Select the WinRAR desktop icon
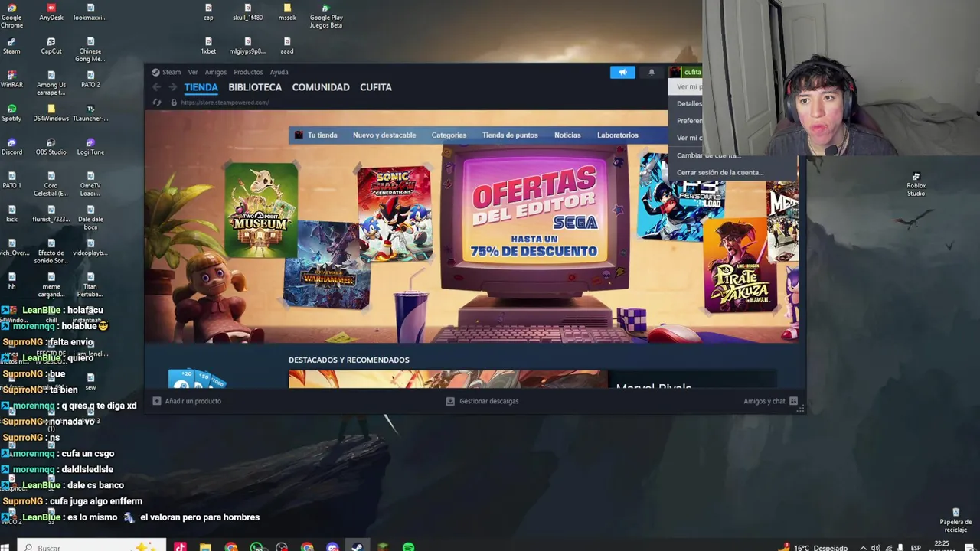The image size is (980, 551). coord(11,80)
